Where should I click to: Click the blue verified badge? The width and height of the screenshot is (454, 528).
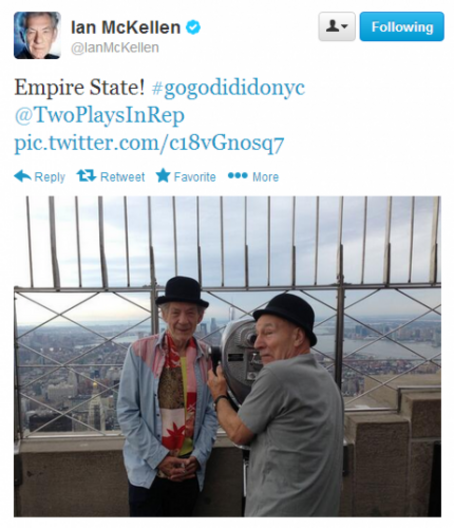click(x=193, y=27)
